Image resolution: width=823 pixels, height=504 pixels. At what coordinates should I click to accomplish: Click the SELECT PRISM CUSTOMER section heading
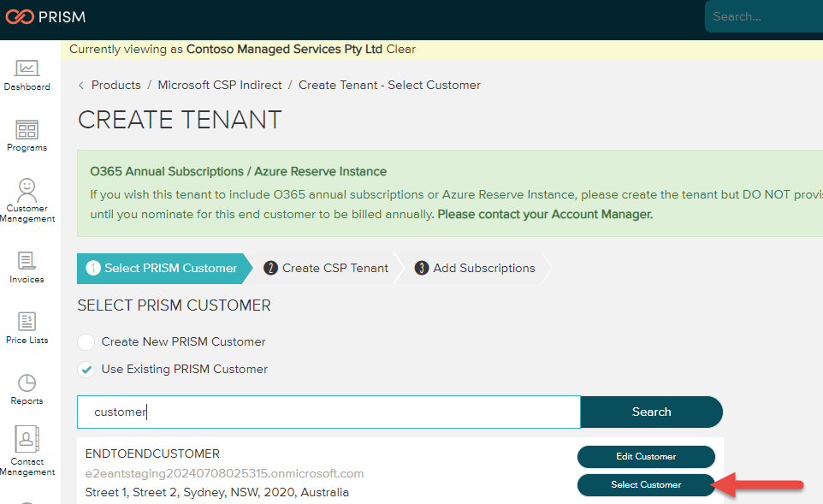(174, 305)
